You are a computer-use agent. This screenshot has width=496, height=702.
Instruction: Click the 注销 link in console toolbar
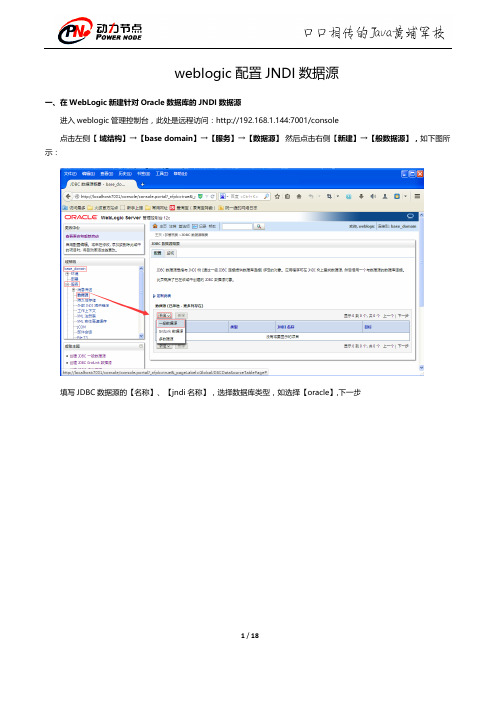172,227
